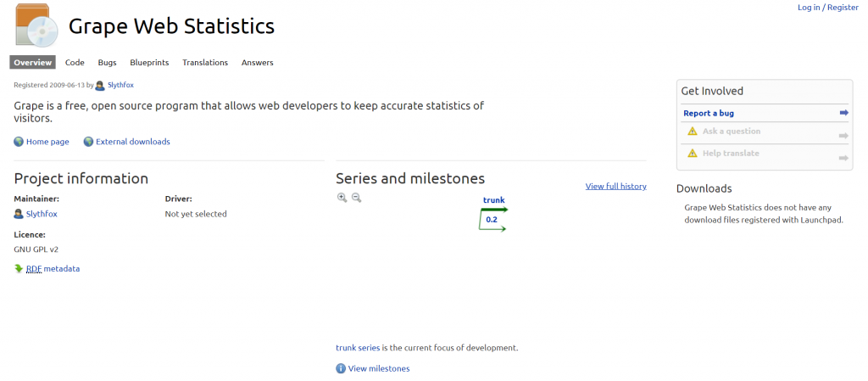868x381 pixels.
Task: Click the globe icon beside External downloads
Action: click(x=88, y=142)
